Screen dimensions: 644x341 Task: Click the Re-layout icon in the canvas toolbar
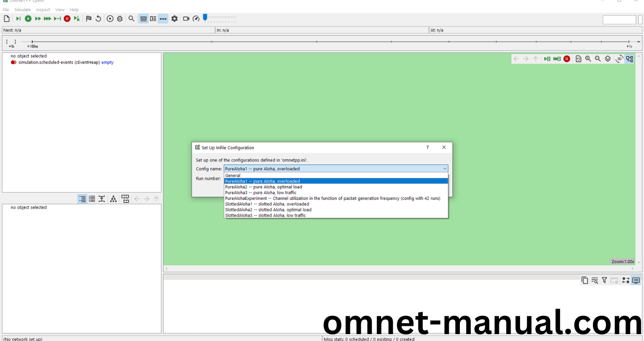(x=579, y=58)
